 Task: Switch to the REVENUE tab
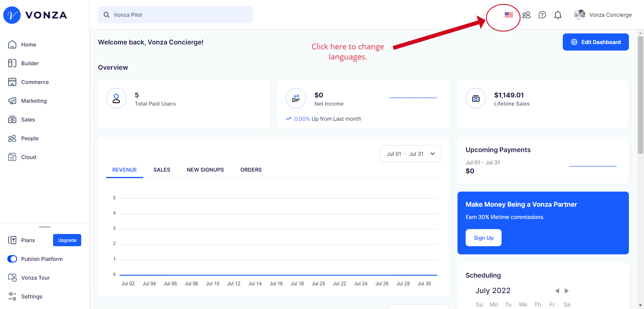124,170
